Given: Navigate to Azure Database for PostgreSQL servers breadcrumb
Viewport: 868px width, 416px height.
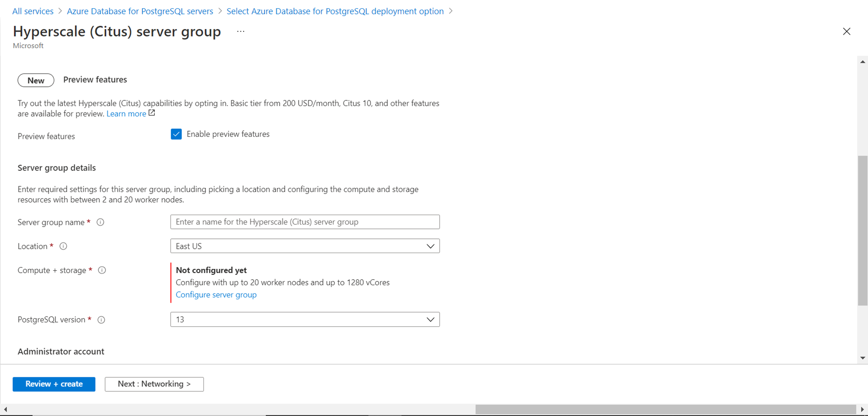Looking at the screenshot, I should (140, 11).
